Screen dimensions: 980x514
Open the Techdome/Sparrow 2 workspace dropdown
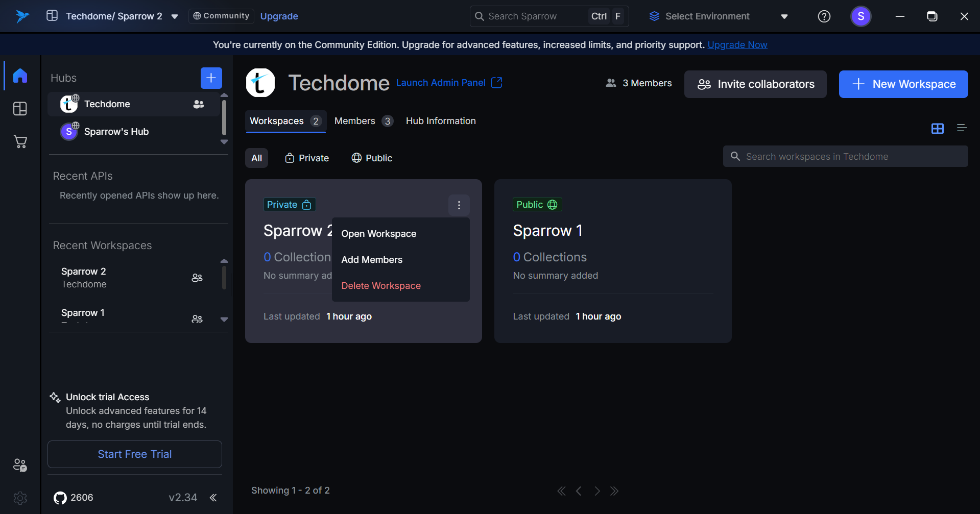click(x=175, y=16)
